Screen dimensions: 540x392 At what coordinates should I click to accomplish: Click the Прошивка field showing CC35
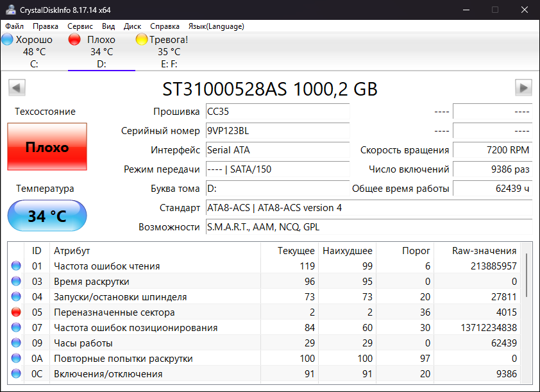click(278, 111)
